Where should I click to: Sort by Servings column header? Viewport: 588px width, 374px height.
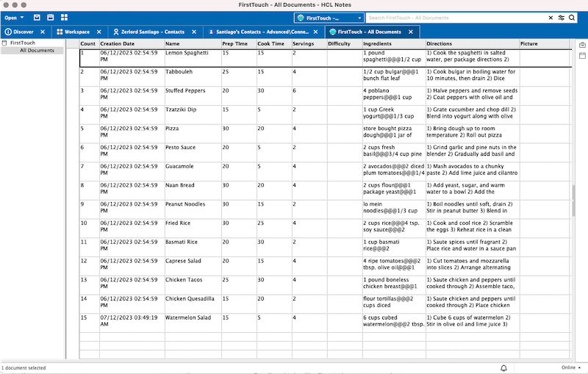pos(309,43)
